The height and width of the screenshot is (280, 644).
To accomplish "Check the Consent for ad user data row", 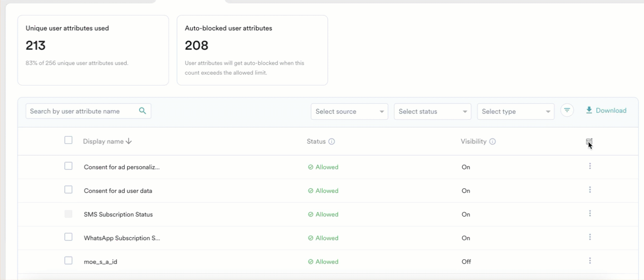I will [x=68, y=190].
